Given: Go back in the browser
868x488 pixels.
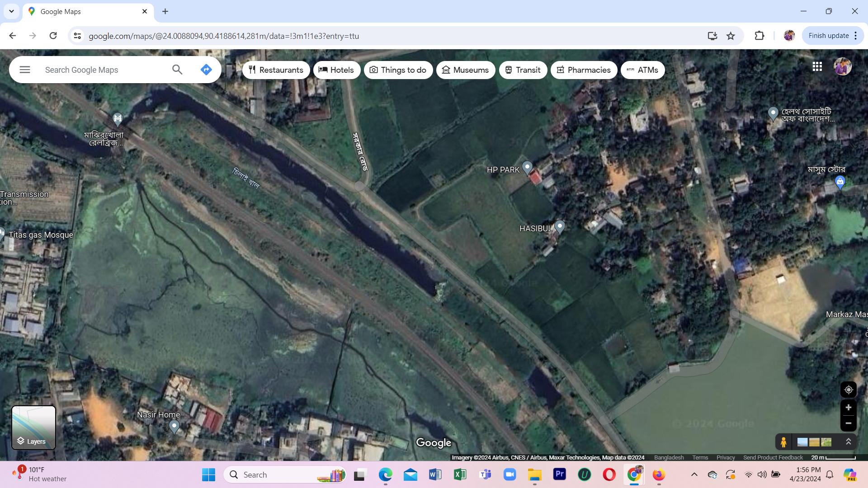Looking at the screenshot, I should pos(12,36).
